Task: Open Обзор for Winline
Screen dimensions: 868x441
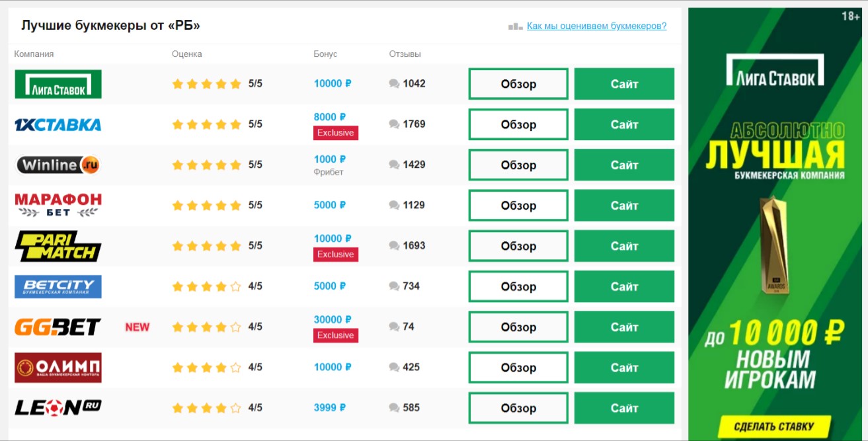Action: [x=518, y=165]
